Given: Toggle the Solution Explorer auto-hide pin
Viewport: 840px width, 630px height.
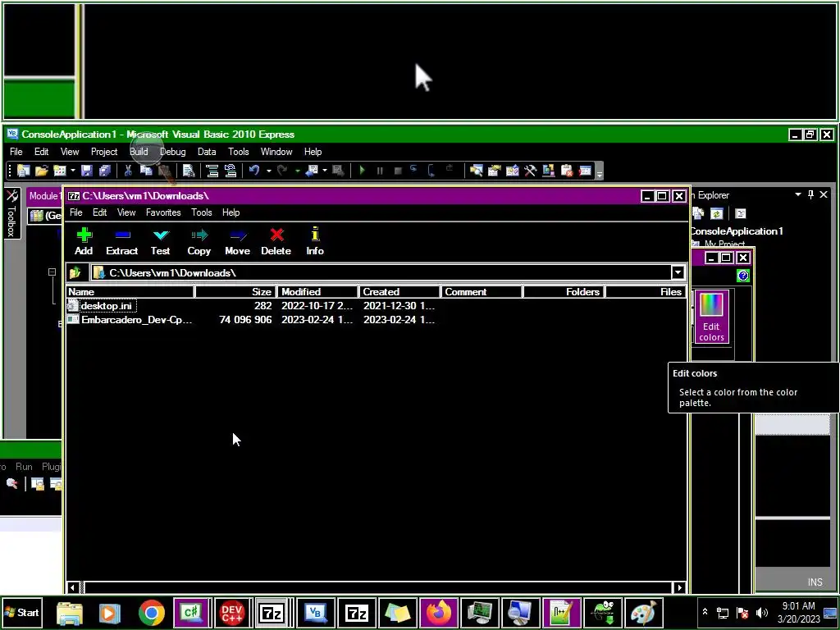Looking at the screenshot, I should [810, 194].
